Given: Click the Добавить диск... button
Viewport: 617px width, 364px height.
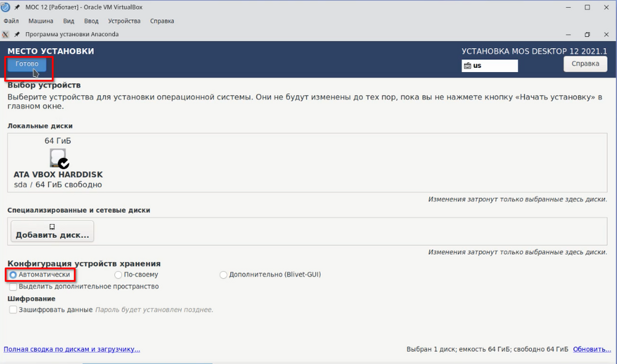Looking at the screenshot, I should coord(52,231).
